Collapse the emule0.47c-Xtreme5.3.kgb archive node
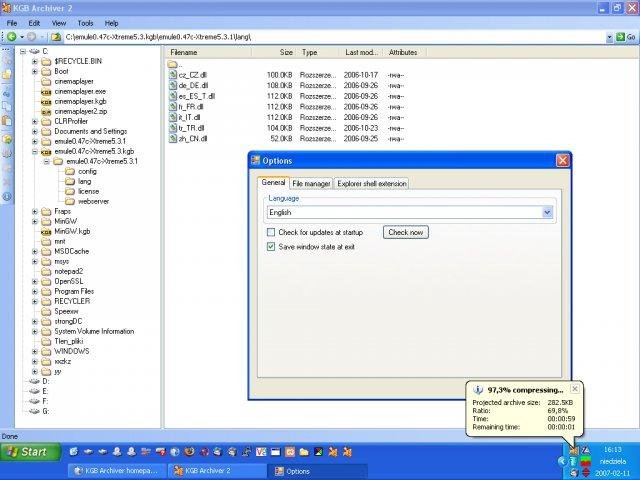The image size is (640, 480). point(35,151)
